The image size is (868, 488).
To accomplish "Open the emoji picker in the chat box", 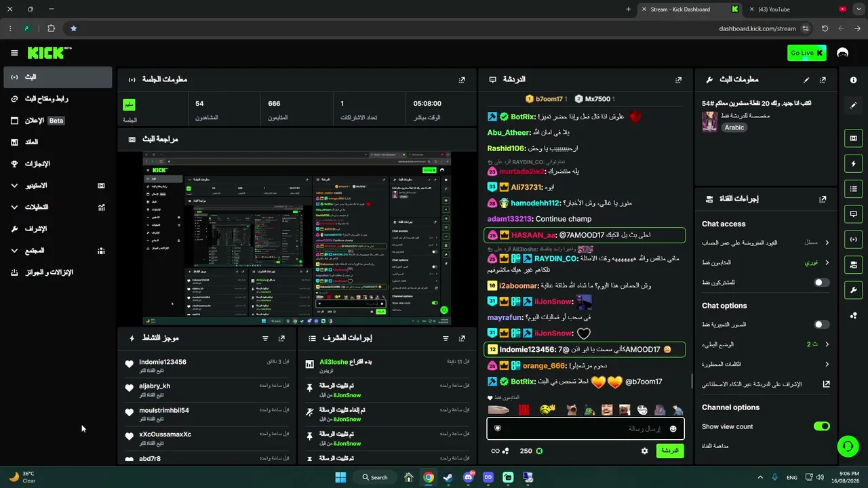I will click(673, 428).
